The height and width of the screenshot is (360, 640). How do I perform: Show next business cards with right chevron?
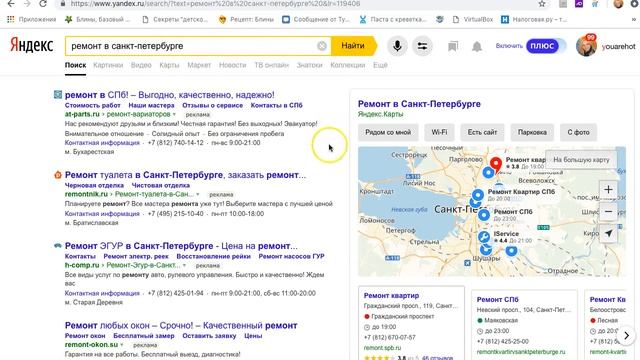pyautogui.click(x=627, y=336)
